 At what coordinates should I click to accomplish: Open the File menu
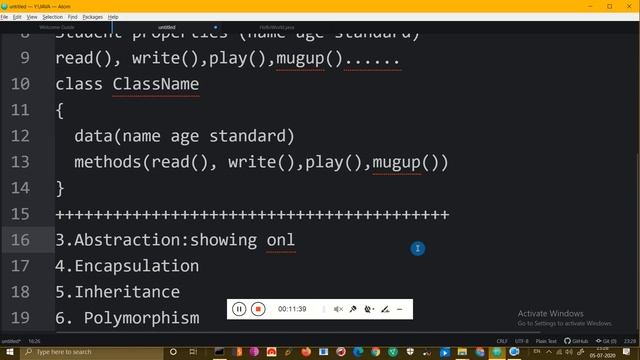click(x=4, y=17)
